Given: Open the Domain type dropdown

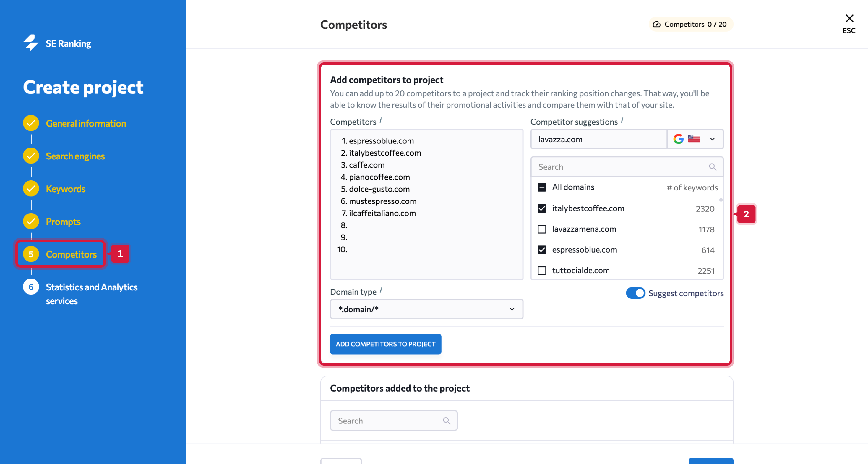Looking at the screenshot, I should (x=426, y=309).
